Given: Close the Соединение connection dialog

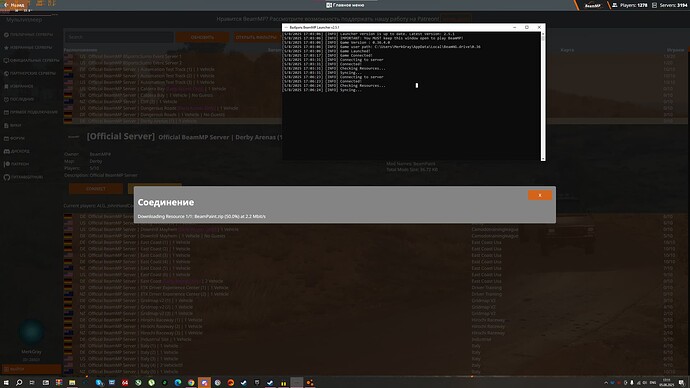Looking at the screenshot, I should coord(540,195).
